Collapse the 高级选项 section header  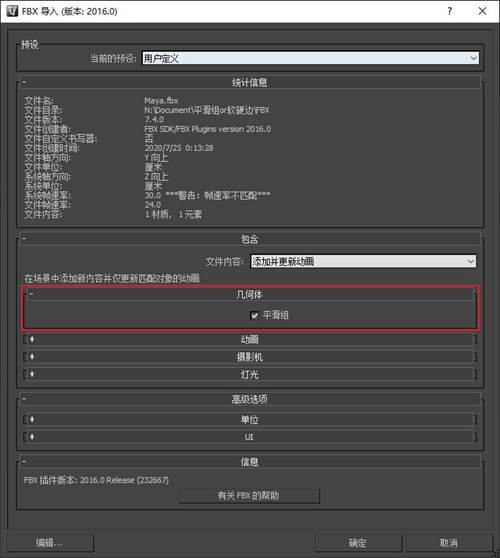[250, 399]
